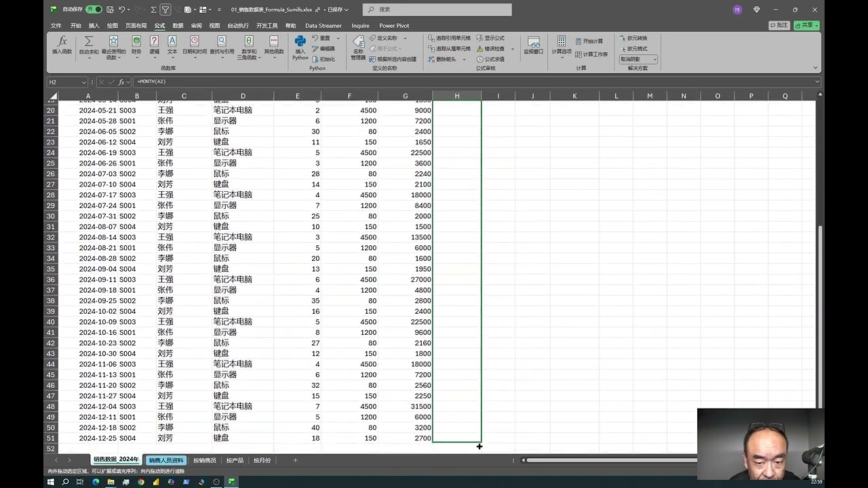This screenshot has height=488, width=868.
Task: Switch to the Data Streamer tab
Action: coord(323,26)
